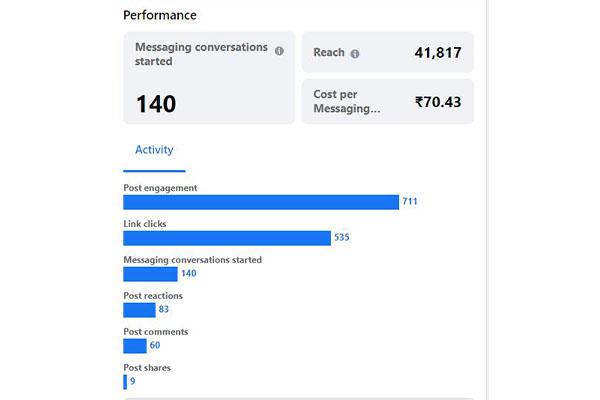Click the Post comments bar
Viewport: 600px width, 400px height.
(x=135, y=346)
